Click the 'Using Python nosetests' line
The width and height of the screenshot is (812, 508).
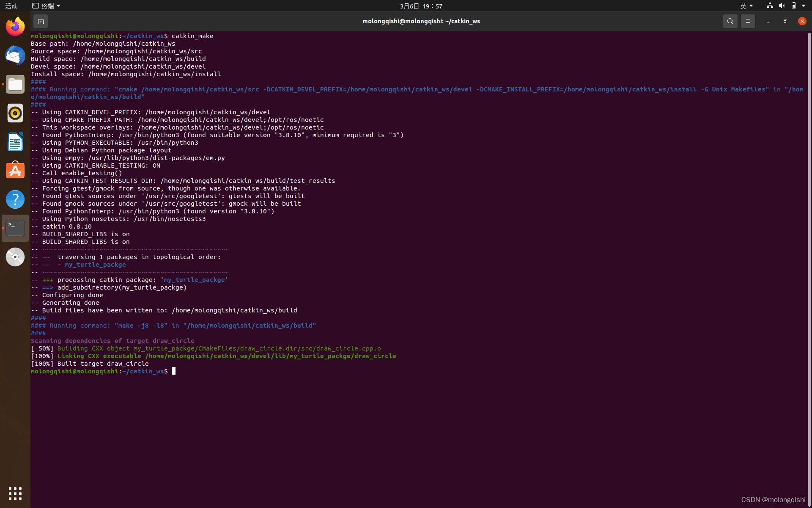coord(118,219)
